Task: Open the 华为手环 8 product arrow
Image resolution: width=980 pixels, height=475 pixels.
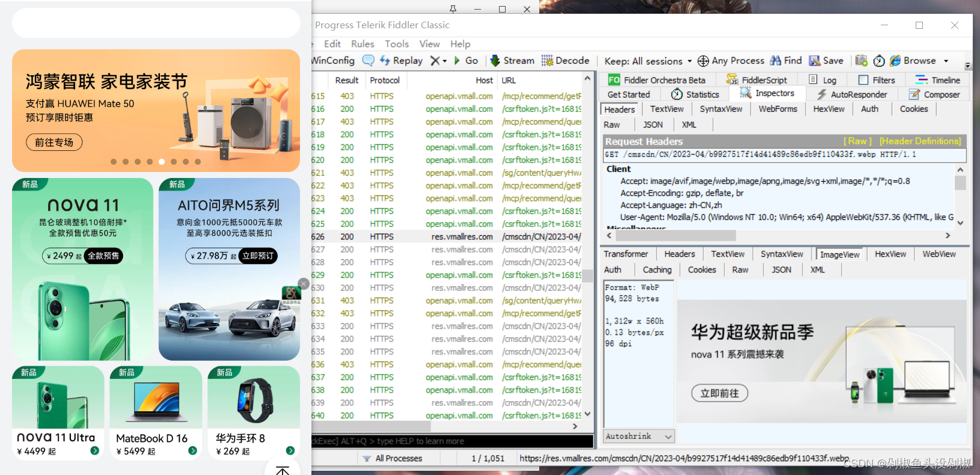Action: [x=290, y=450]
